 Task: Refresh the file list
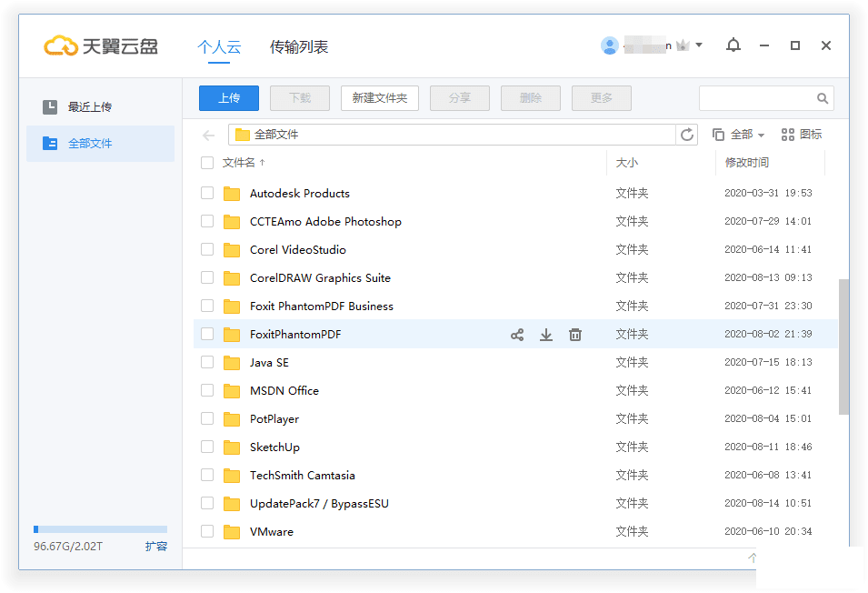click(687, 135)
